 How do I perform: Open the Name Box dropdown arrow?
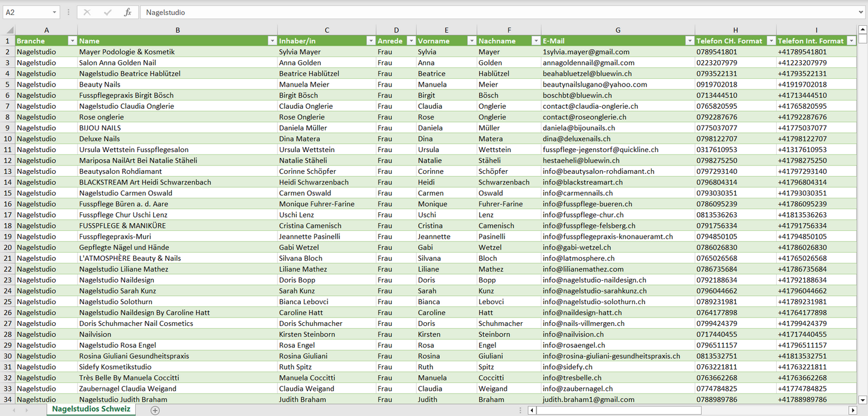tap(54, 12)
